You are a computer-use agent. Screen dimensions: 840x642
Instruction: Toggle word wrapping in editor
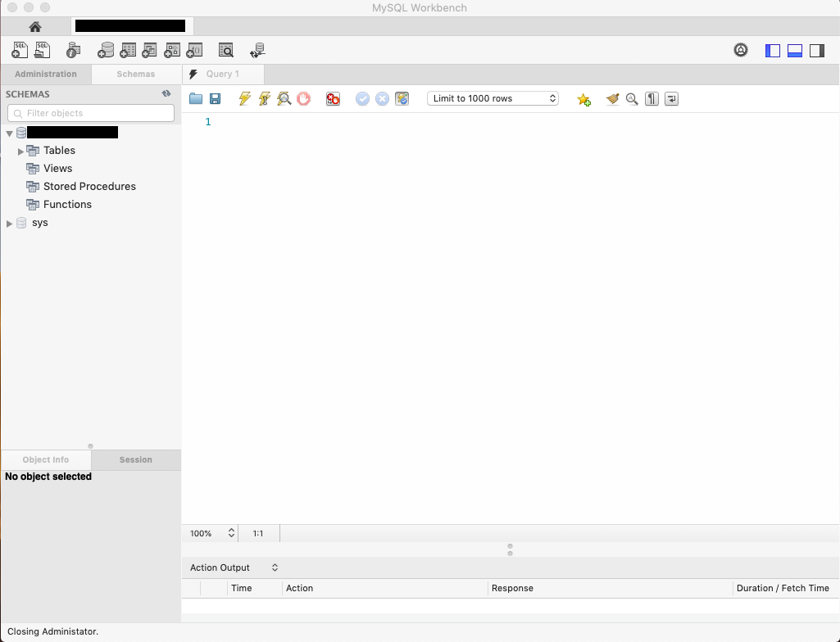pyautogui.click(x=671, y=98)
